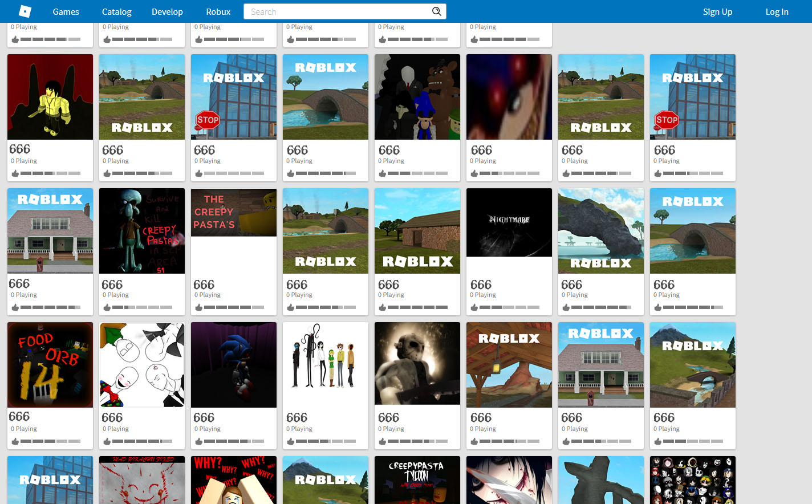Open Slenderman and Freddy group thumbnail
The image size is (812, 504).
(x=417, y=97)
